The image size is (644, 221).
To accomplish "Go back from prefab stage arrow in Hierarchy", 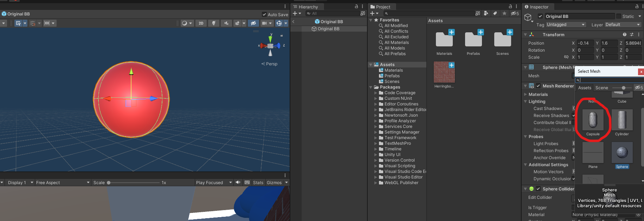I will coord(294,22).
